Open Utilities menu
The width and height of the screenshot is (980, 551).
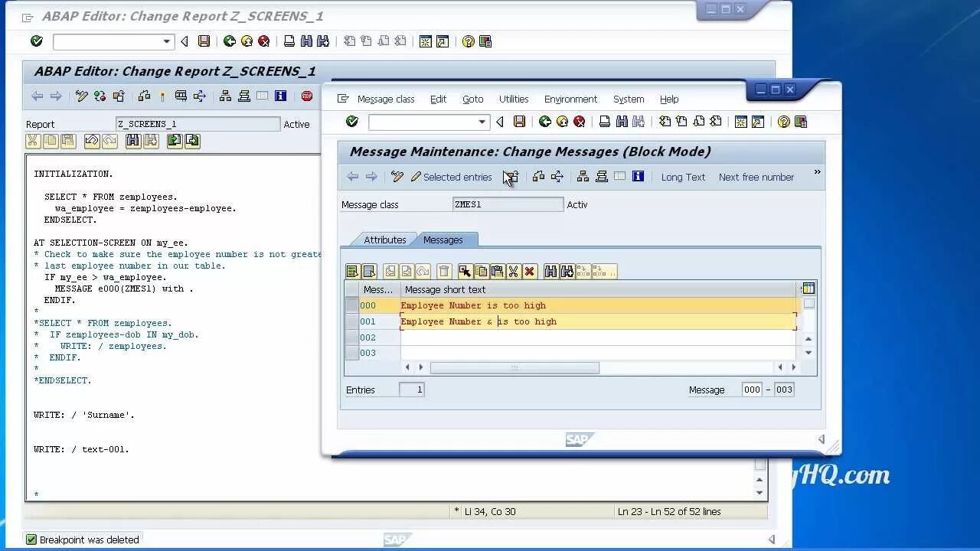pos(514,99)
